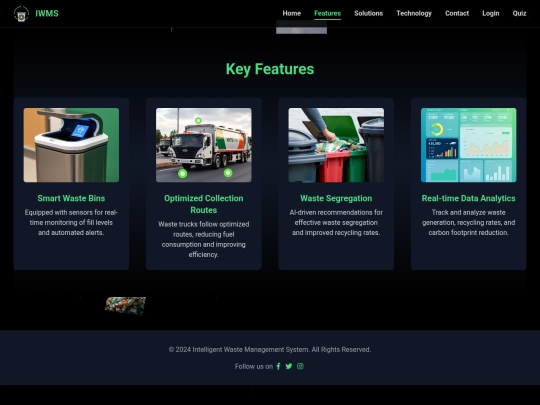Viewport: 540px width, 405px height.
Task: Open the Login nav link
Action: [x=491, y=13]
